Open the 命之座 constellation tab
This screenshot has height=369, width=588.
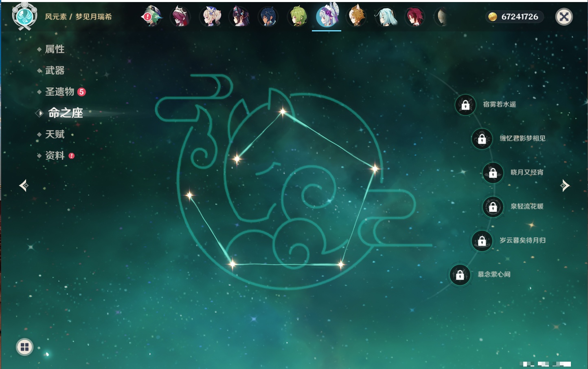65,113
